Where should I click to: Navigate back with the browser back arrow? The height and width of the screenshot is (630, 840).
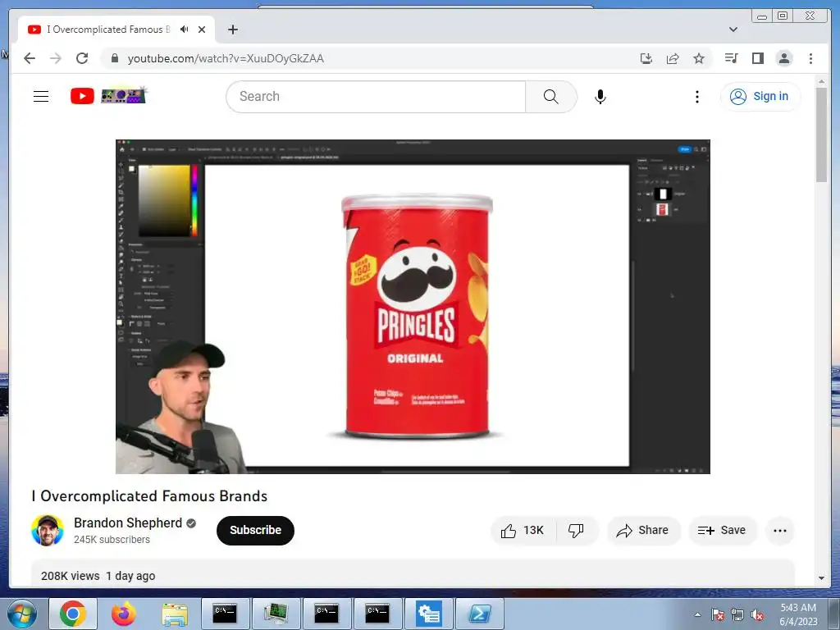tap(30, 58)
